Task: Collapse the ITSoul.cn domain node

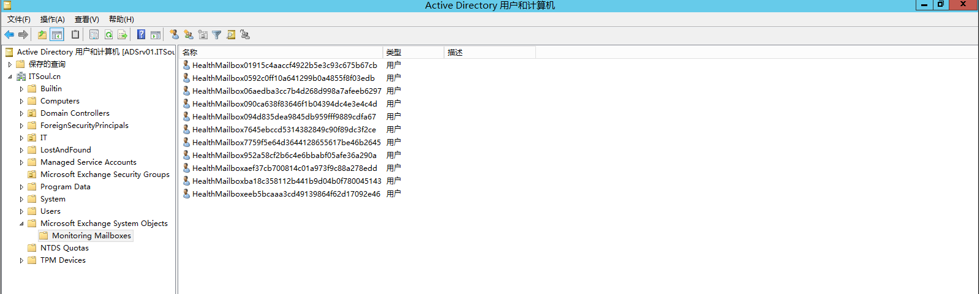Action: 10,77
